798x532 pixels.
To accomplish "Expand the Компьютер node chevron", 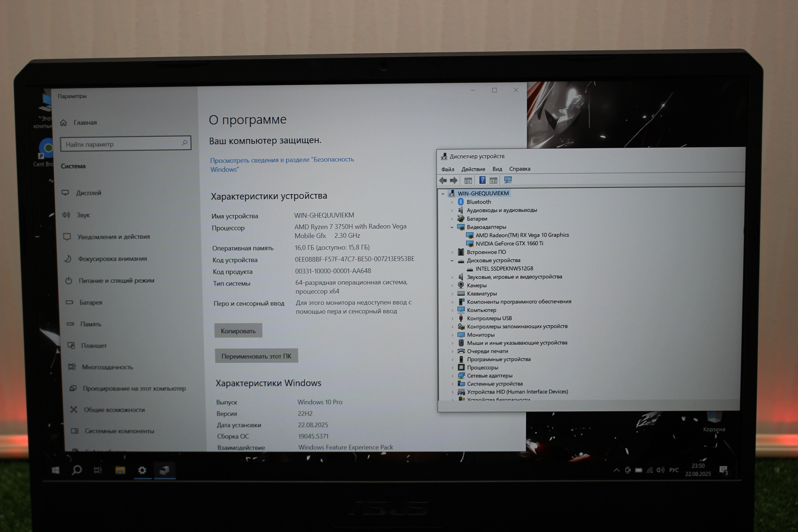I will click(x=452, y=310).
